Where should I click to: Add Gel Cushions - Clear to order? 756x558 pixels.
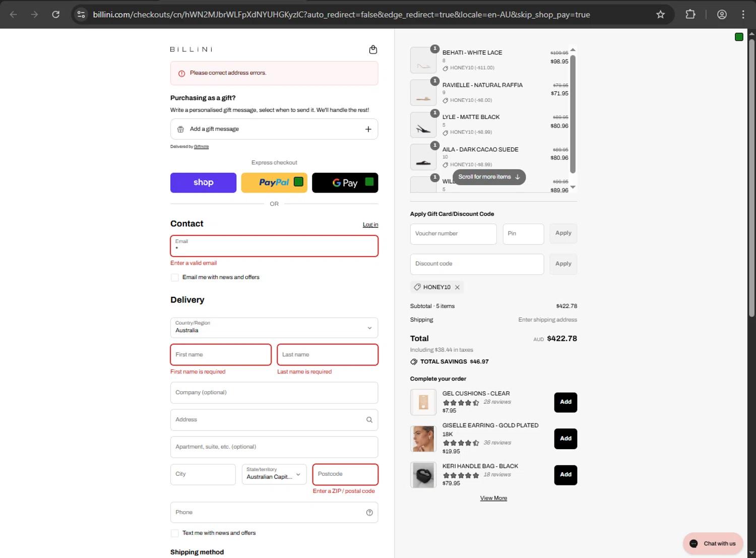click(565, 402)
